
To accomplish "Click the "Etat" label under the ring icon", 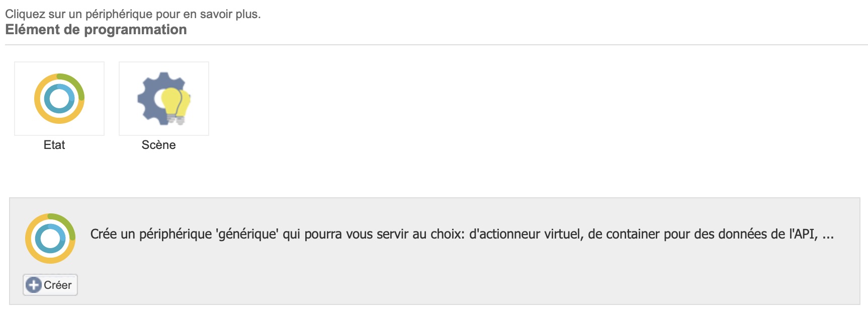I will [54, 145].
